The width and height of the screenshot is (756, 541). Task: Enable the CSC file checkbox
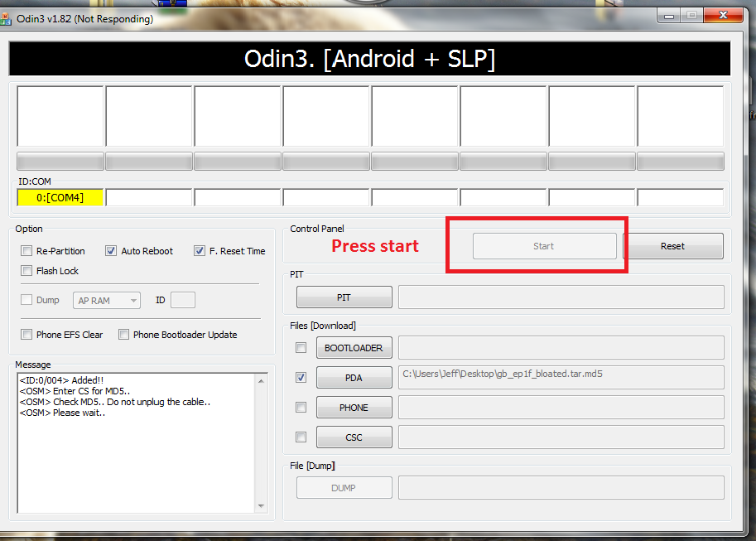301,437
